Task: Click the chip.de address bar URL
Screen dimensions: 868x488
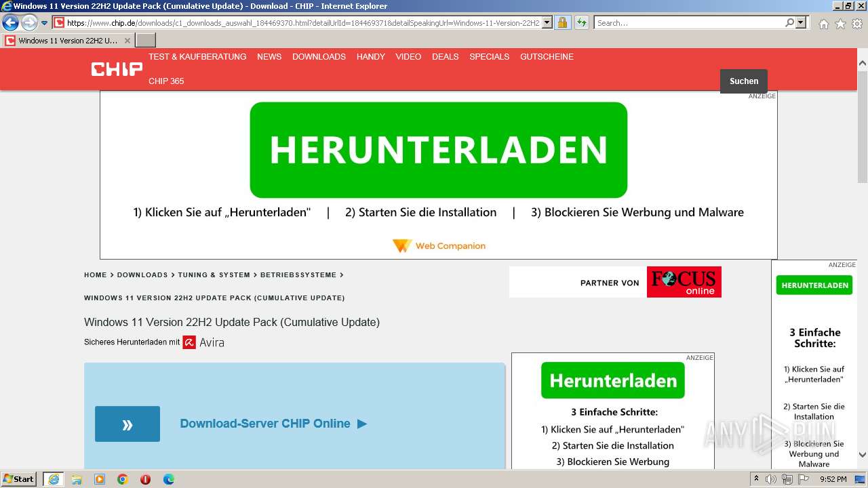Action: pos(303,23)
